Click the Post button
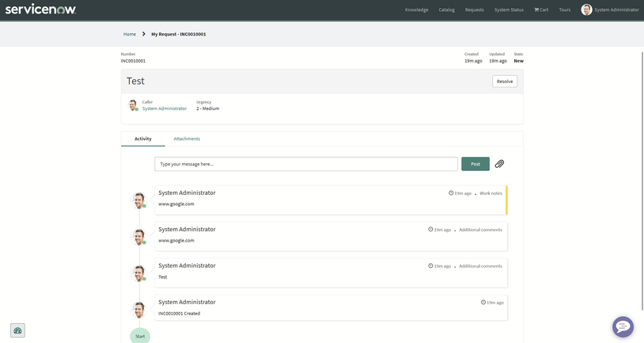Screen dimensions: 644x343 point(475,164)
